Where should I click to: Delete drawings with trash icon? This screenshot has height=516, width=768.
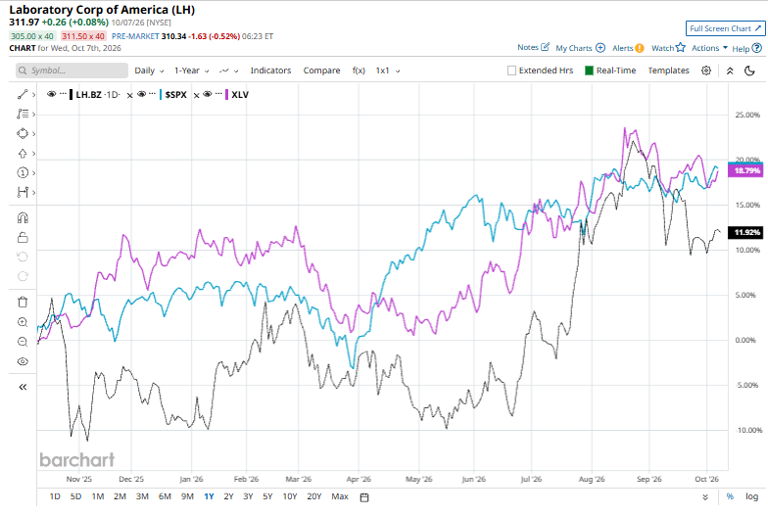tap(23, 302)
